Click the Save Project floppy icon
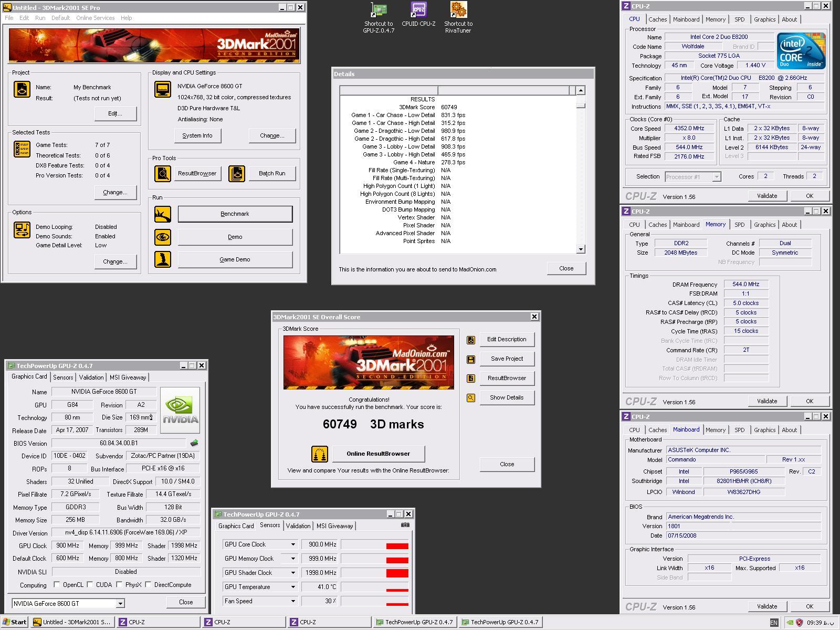This screenshot has height=630, width=840. point(471,360)
